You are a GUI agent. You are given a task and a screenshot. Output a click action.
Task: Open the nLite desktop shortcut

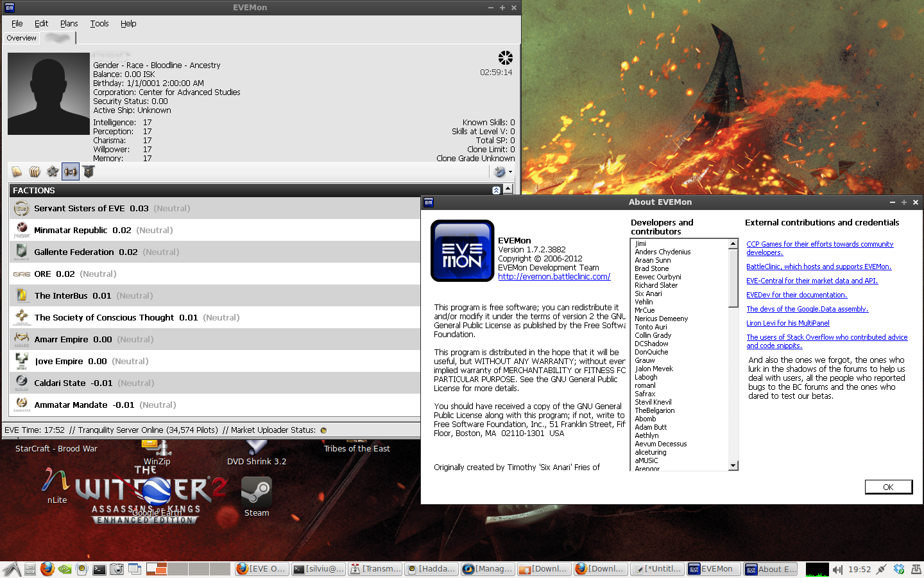[x=57, y=487]
